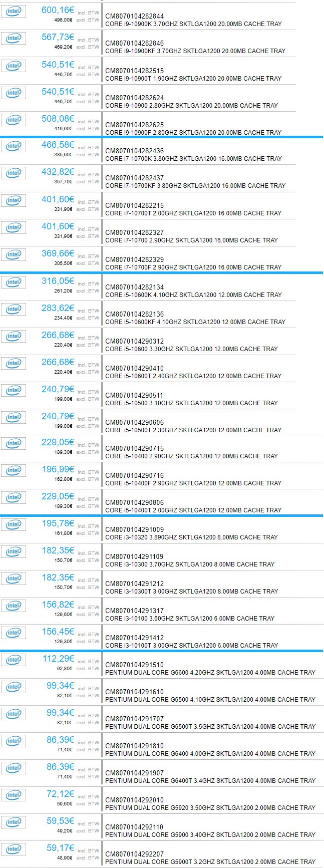
Task: Open PENTIUM DUAL CORE G5900T 3.2GHZ description
Action: [210, 862]
